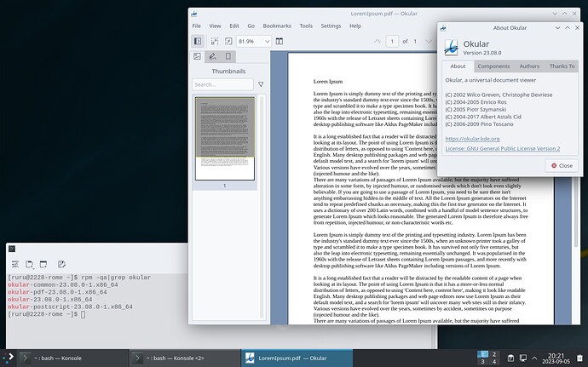The width and height of the screenshot is (588, 367).
Task: Open the Settings menu in Okular
Action: (331, 26)
